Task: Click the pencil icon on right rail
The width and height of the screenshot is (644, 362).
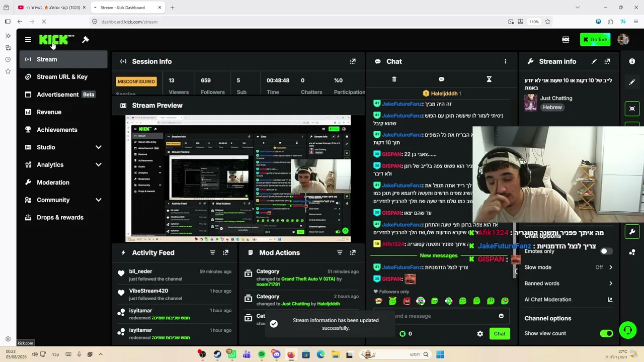Action: click(632, 82)
